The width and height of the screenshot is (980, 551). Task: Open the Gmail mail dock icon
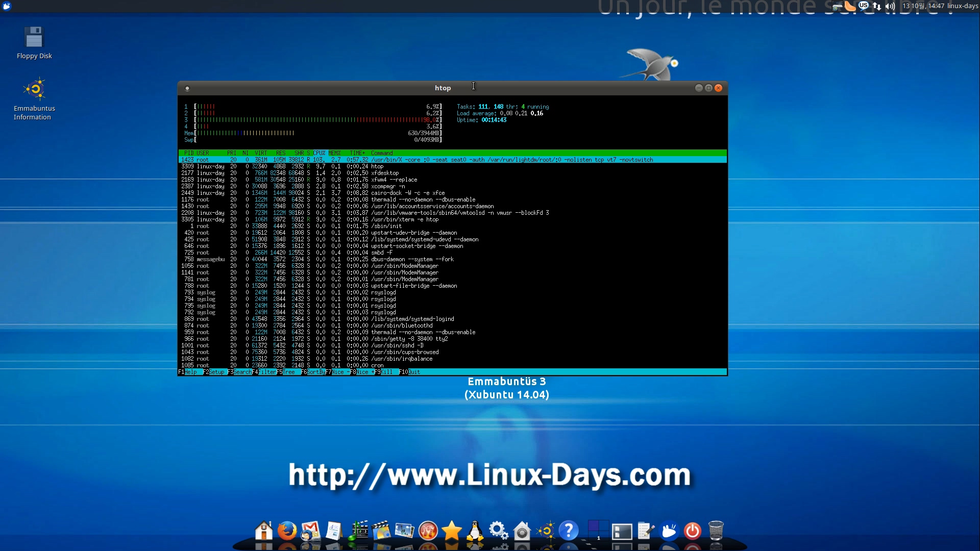coord(310,531)
